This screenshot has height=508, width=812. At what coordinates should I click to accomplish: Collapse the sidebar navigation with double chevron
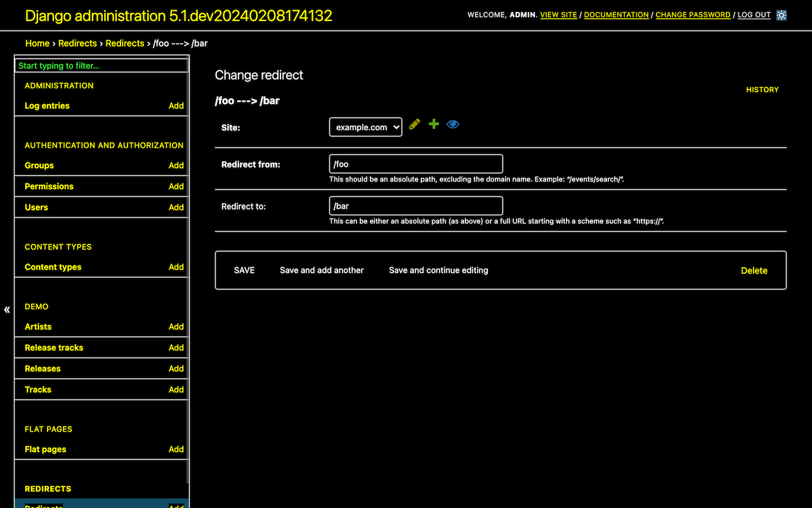point(7,310)
